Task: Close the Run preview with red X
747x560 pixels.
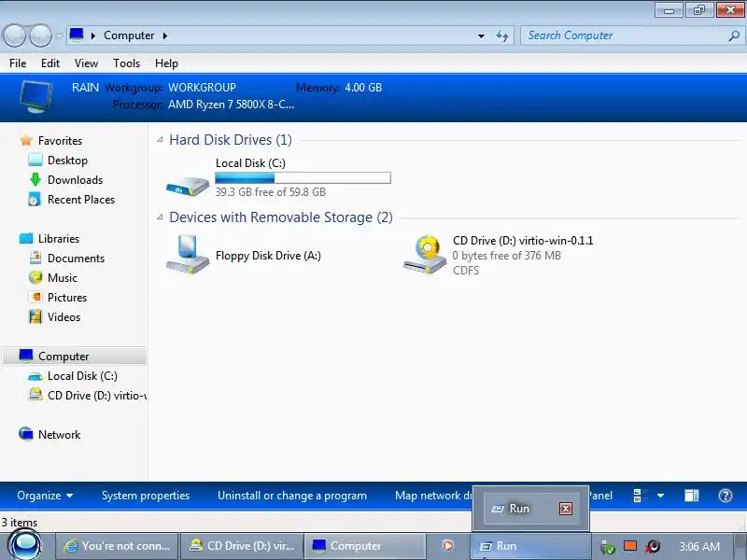Action: pos(566,509)
